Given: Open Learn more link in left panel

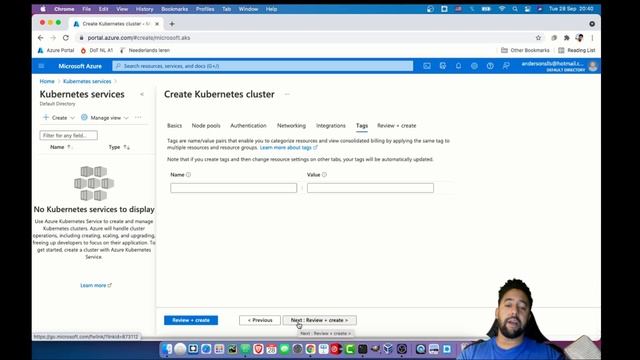Looking at the screenshot, I should (96, 285).
